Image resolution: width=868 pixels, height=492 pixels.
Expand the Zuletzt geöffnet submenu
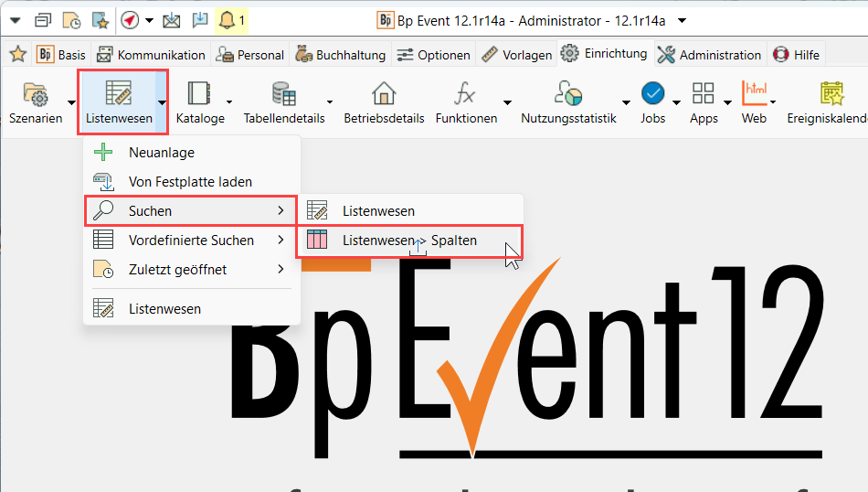click(281, 270)
